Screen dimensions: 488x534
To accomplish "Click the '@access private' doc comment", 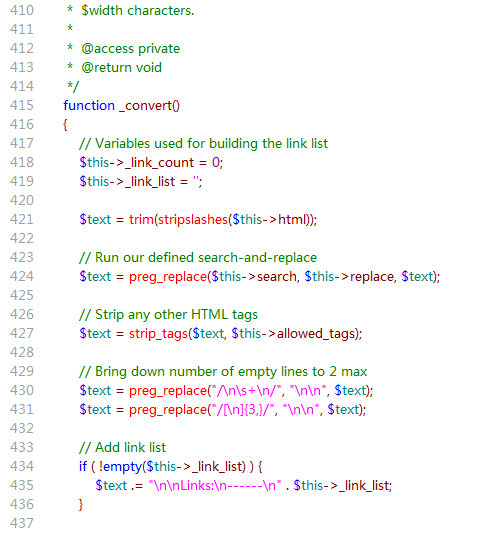I will tap(130, 49).
